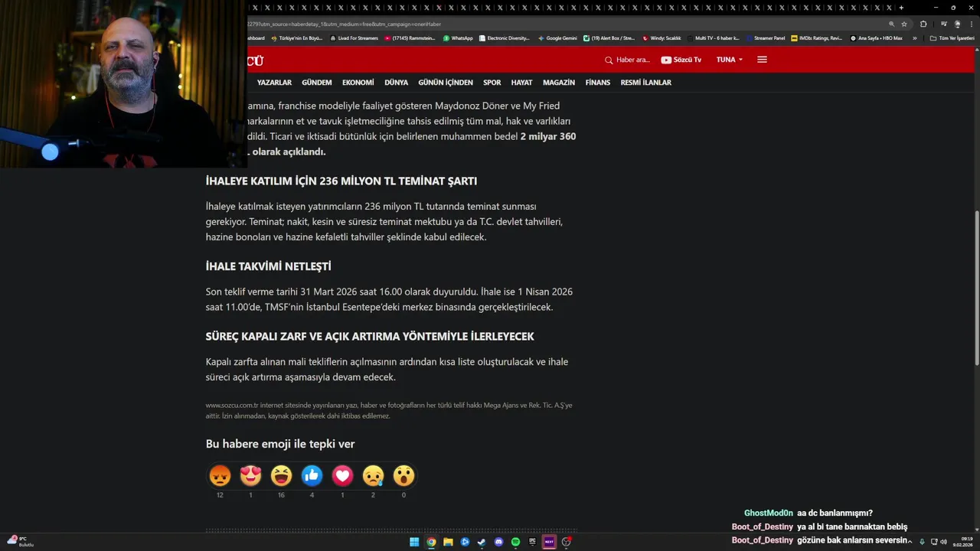Open the media control toolbar icon
980x551 pixels.
[x=944, y=23]
